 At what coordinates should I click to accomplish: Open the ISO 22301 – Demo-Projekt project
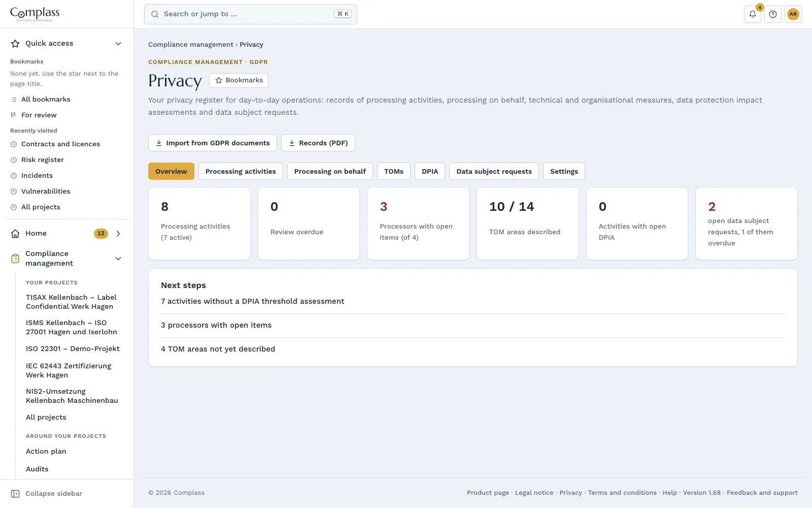tap(73, 349)
